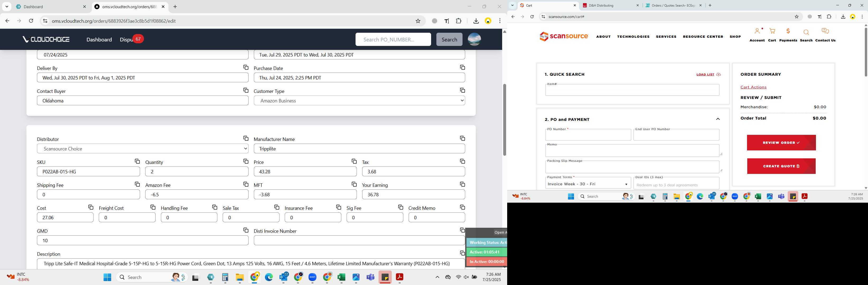The height and width of the screenshot is (285, 868).
Task: Copy the Insurance Fee value
Action: [x=339, y=207]
